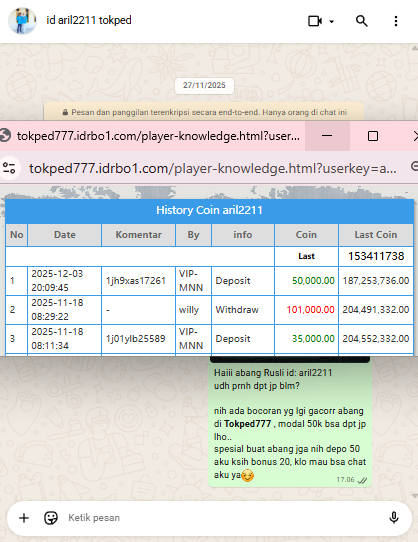Click the History Coin aril2211 header

[x=210, y=211]
